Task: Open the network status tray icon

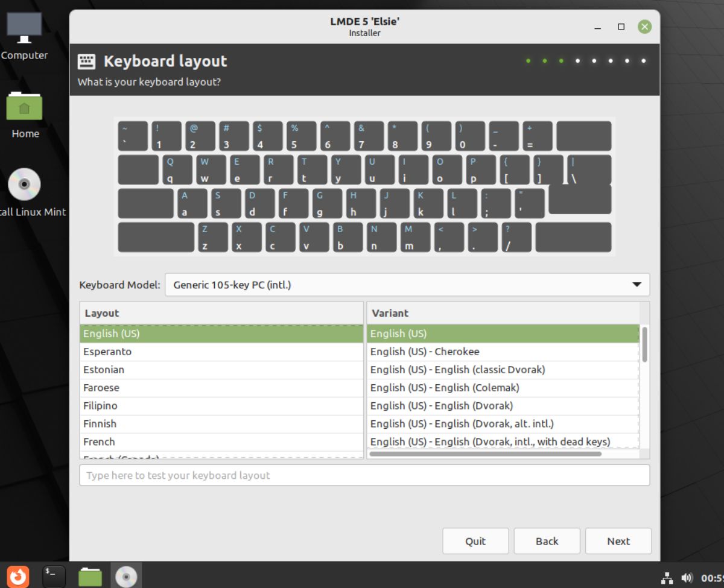Action: (667, 576)
